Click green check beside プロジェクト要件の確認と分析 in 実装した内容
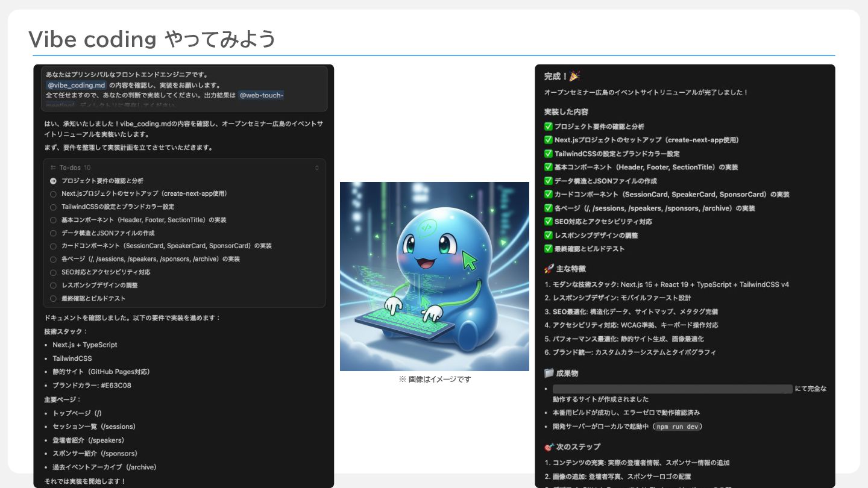 (x=548, y=127)
